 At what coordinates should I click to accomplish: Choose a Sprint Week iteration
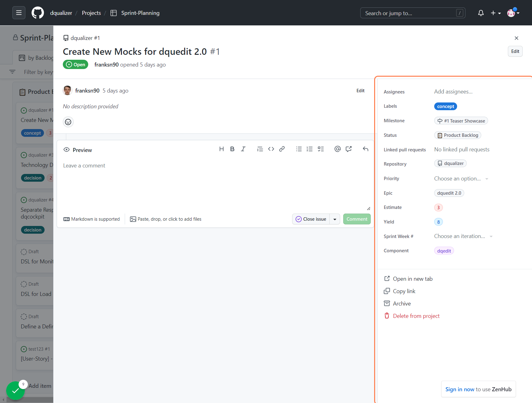pyautogui.click(x=463, y=236)
